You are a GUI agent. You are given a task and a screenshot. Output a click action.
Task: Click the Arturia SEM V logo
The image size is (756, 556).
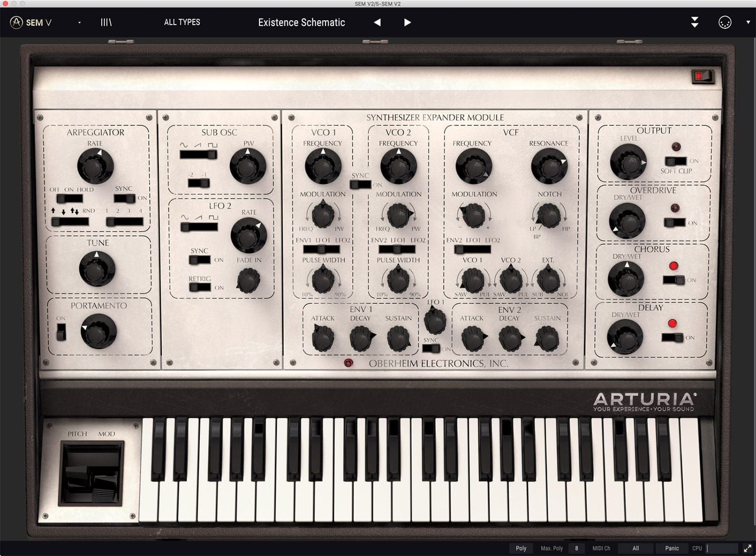tap(31, 22)
